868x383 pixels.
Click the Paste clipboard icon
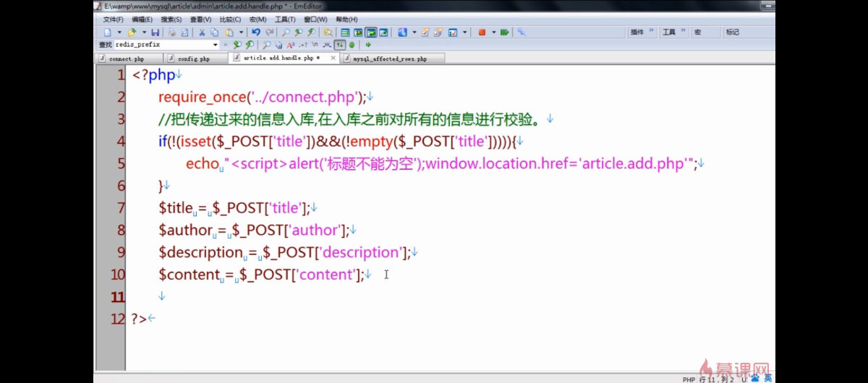coord(229,33)
